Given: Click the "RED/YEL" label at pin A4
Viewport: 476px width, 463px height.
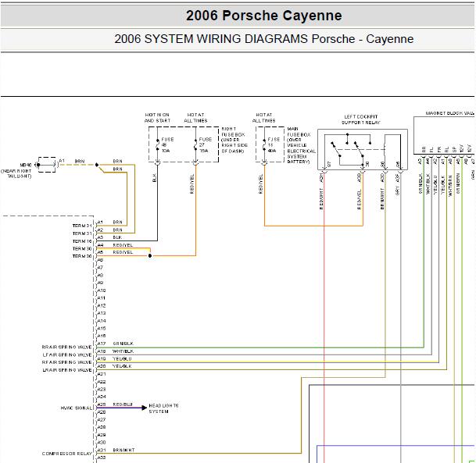Looking at the screenshot, I should (x=123, y=245).
